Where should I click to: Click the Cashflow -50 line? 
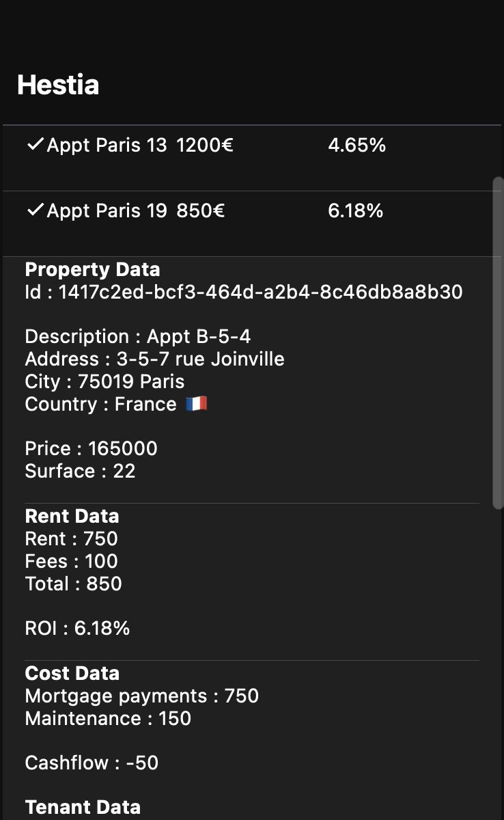[x=92, y=763]
